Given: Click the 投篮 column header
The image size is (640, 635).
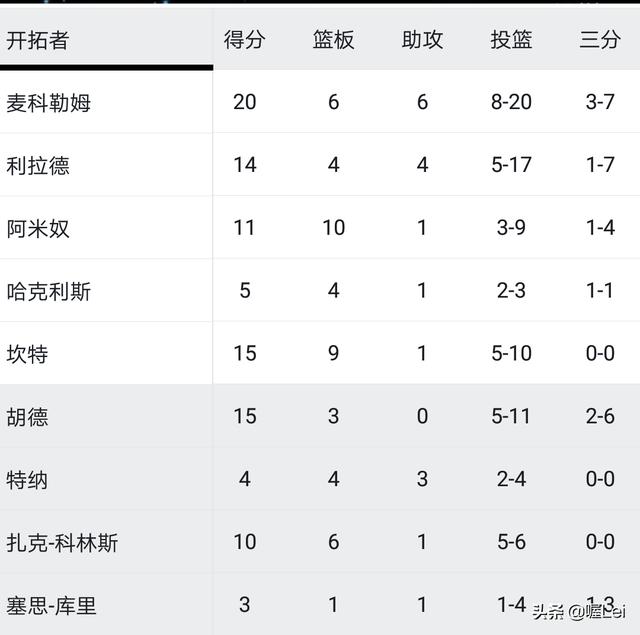Looking at the screenshot, I should click(x=511, y=40).
